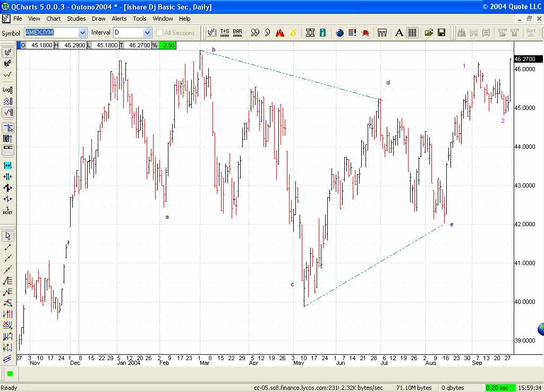Viewport: 544px width, 392px height.
Task: Click the AMEX:IYM symbol field
Action: click(52, 32)
